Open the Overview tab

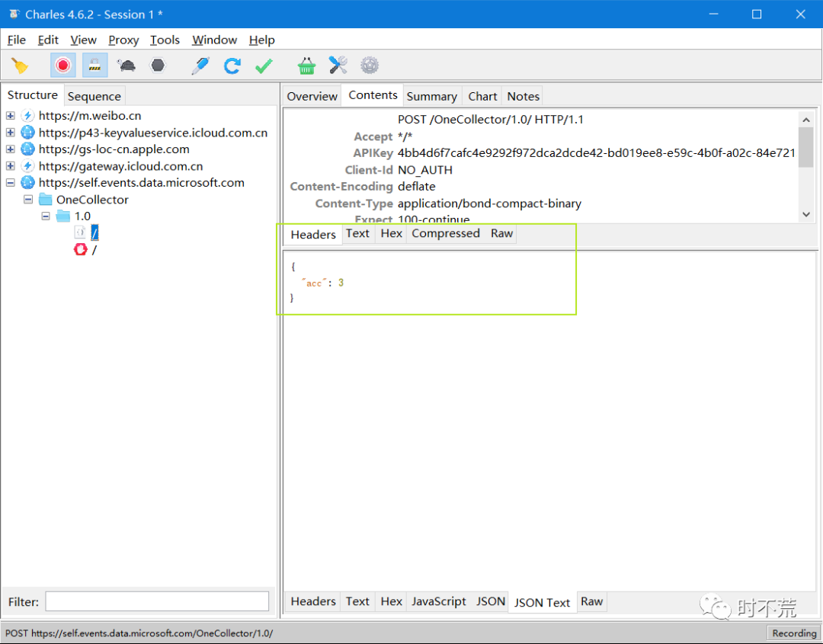point(312,96)
